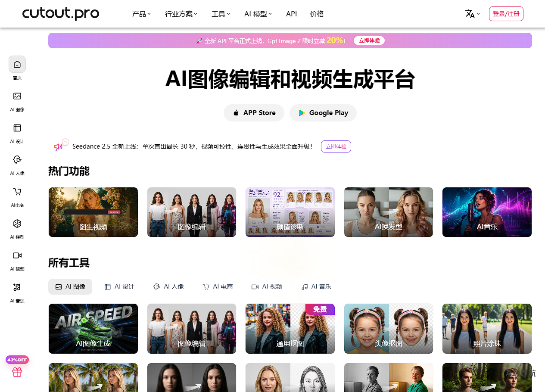Click 立即体验 in the Seedance announcement

[x=336, y=146]
